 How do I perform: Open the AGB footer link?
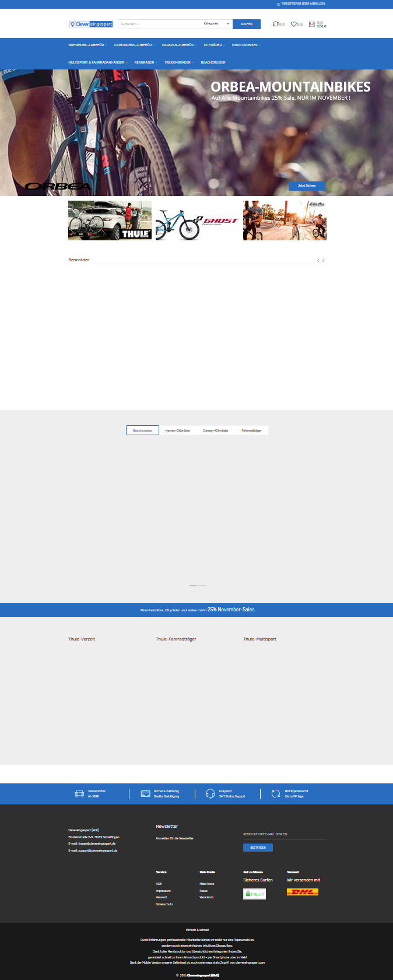point(159,884)
